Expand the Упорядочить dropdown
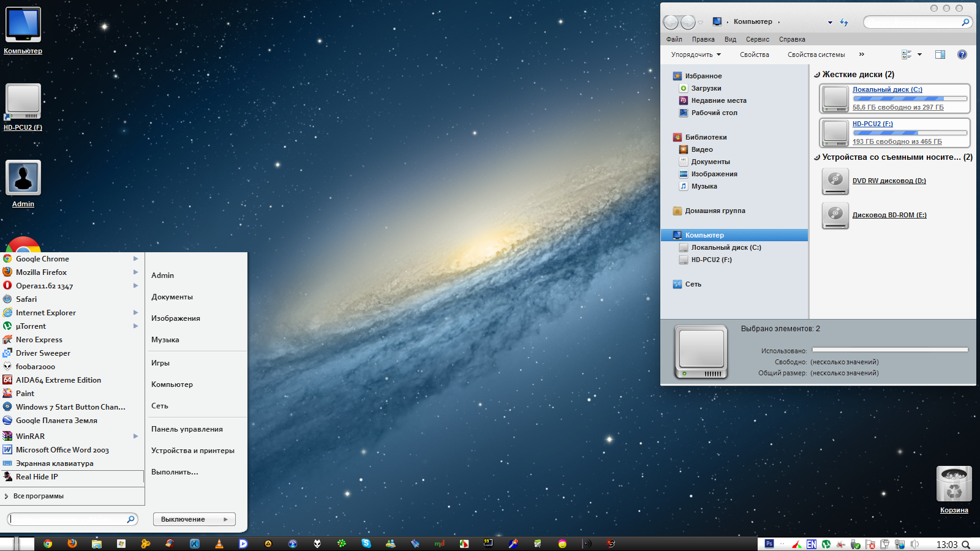Image resolution: width=980 pixels, height=551 pixels. (x=696, y=54)
